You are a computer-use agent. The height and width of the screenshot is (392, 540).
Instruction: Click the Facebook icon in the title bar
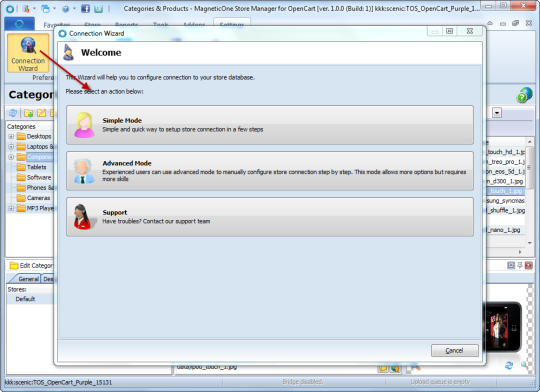pyautogui.click(x=85, y=9)
